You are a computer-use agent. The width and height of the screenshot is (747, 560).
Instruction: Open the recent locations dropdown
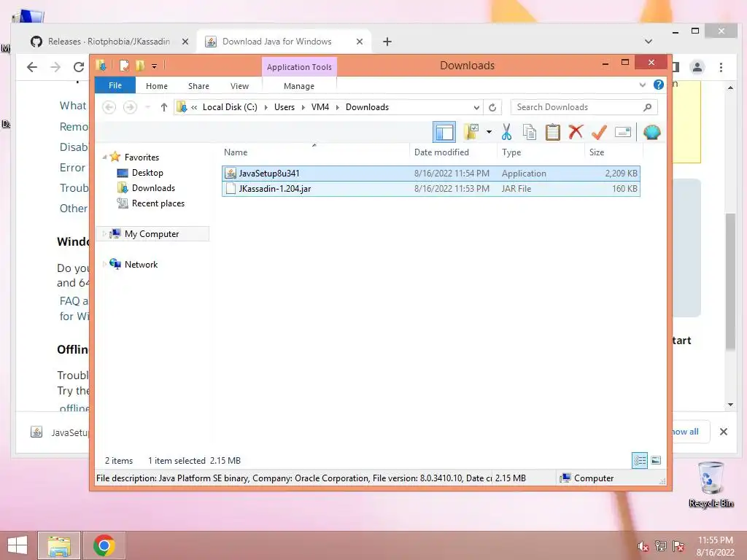pyautogui.click(x=147, y=107)
